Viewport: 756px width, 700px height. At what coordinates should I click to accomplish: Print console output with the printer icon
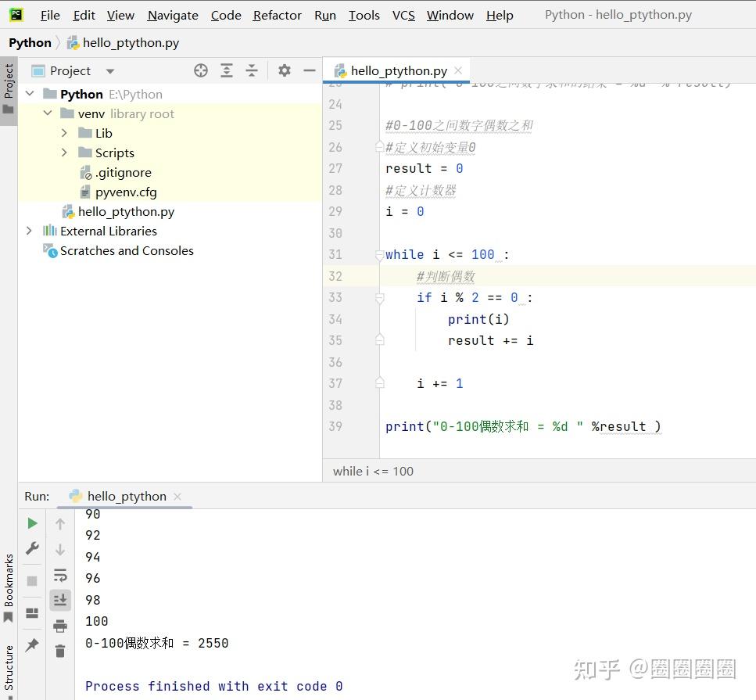(x=60, y=625)
